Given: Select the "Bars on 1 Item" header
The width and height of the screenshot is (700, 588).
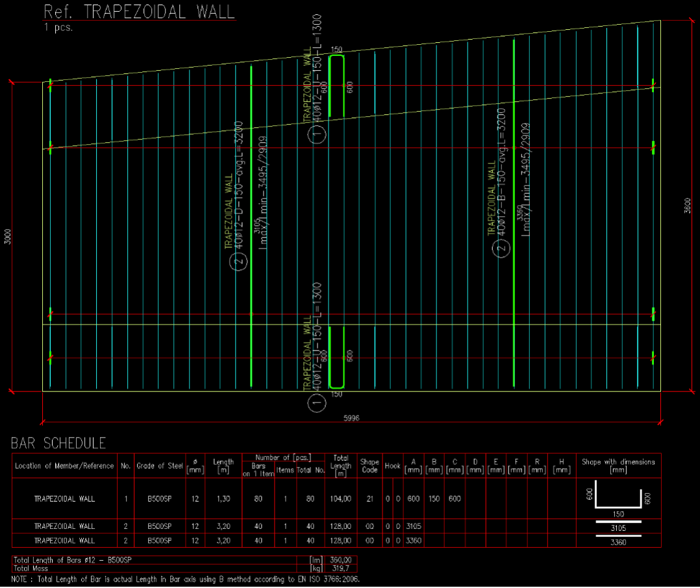Looking at the screenshot, I should [x=258, y=470].
